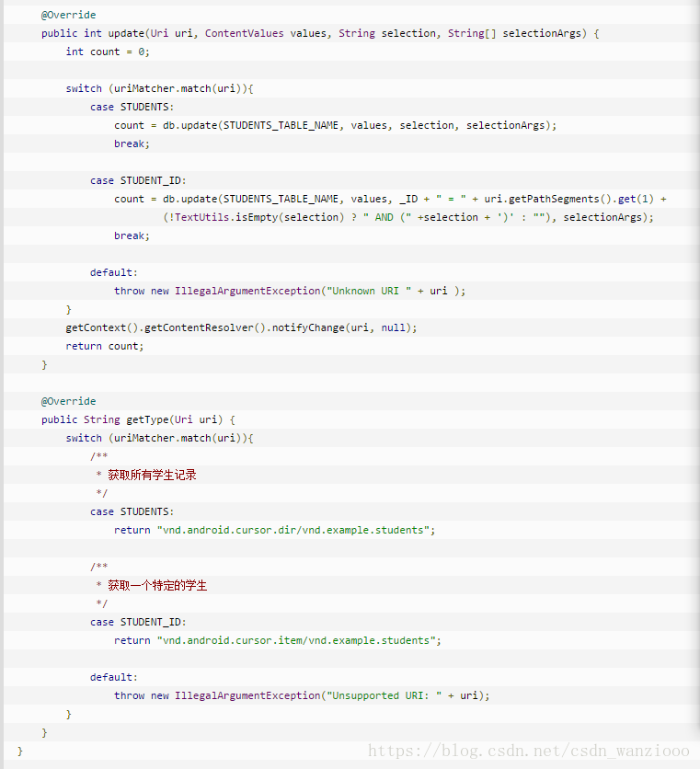Viewport: 700px width, 769px height.
Task: Click the 'Unsupported URI:' exception line
Action: [x=302, y=695]
